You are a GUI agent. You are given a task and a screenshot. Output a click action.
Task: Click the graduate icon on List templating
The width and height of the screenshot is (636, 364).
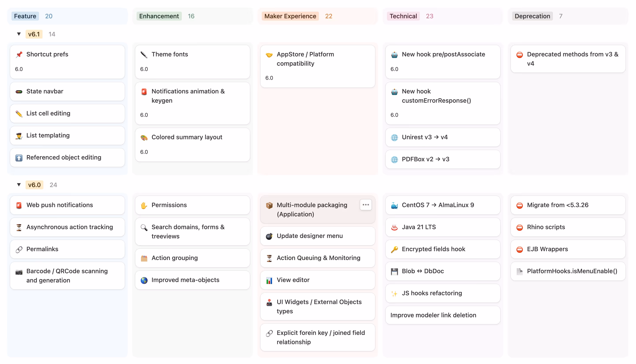[x=19, y=136]
